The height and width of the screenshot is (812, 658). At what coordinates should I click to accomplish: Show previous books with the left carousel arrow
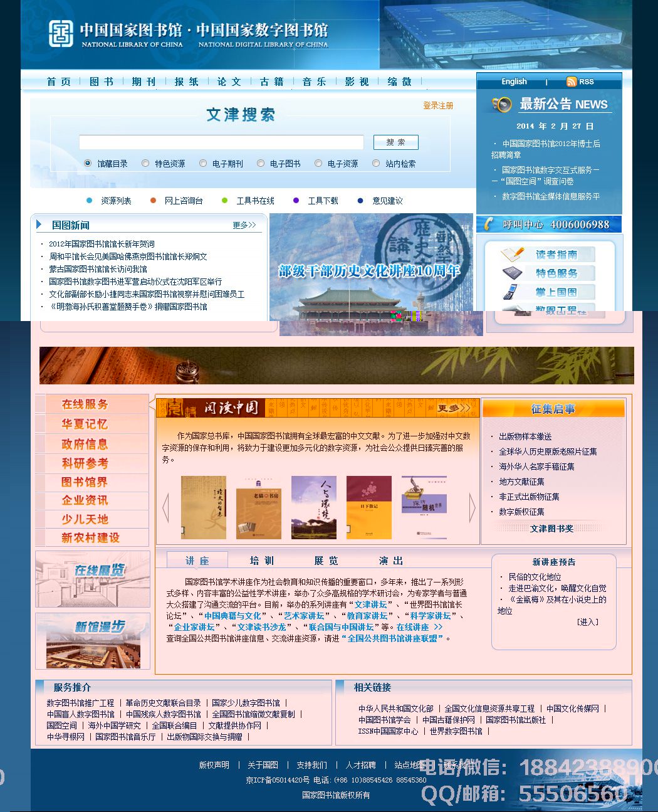coord(166,508)
